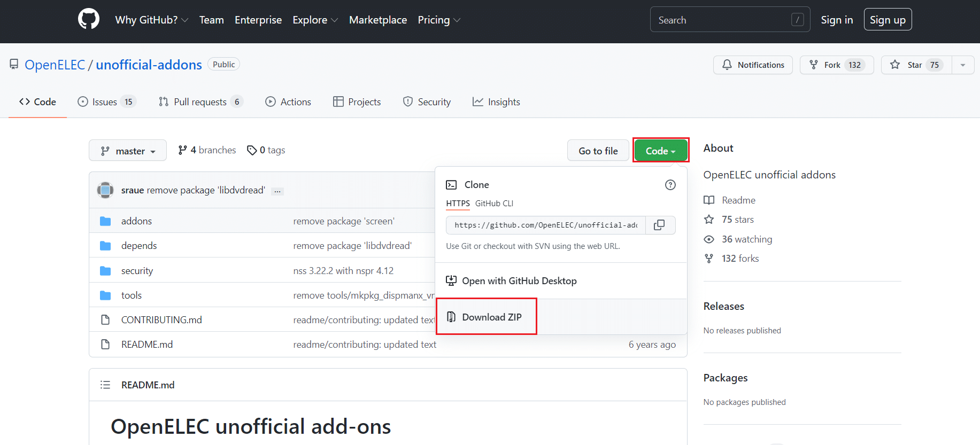The image size is (980, 445).
Task: Expand the Star lists dropdown arrow
Action: (x=963, y=65)
